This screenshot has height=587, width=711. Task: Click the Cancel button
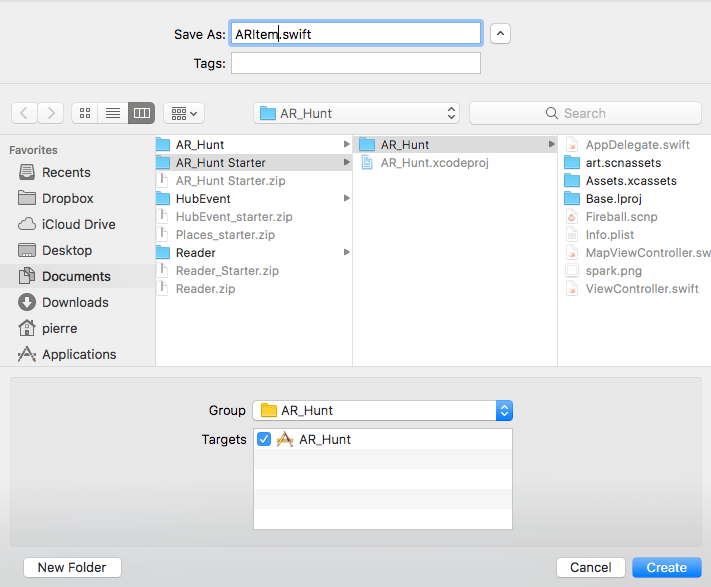pos(590,567)
